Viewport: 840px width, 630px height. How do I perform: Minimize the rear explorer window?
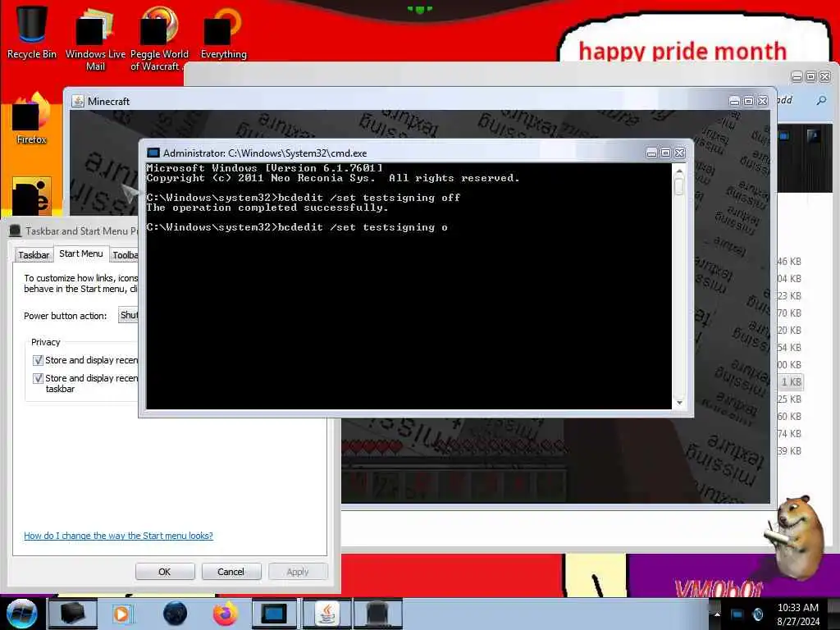pyautogui.click(x=797, y=77)
